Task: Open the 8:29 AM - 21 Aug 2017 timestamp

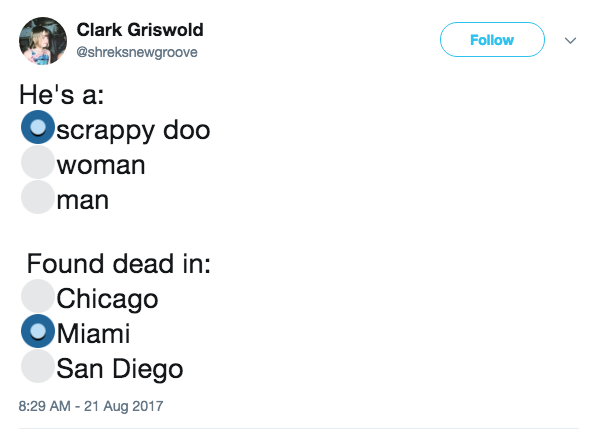Action: [91, 406]
